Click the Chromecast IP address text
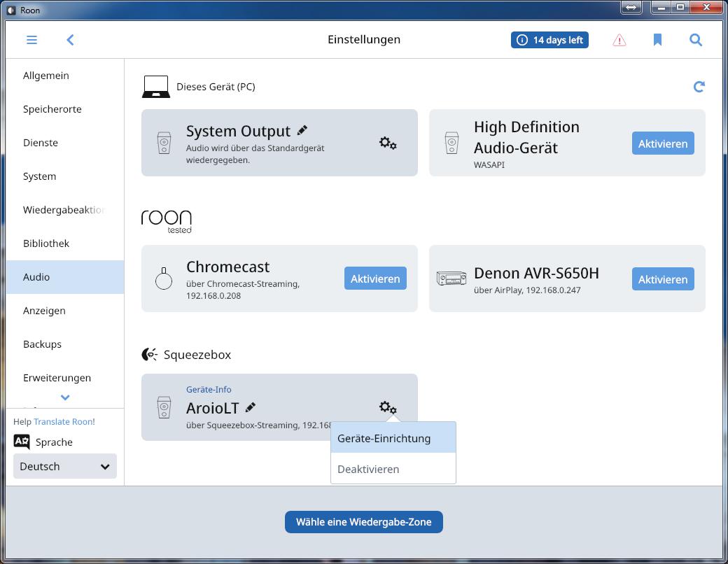The height and width of the screenshot is (564, 728). point(213,296)
